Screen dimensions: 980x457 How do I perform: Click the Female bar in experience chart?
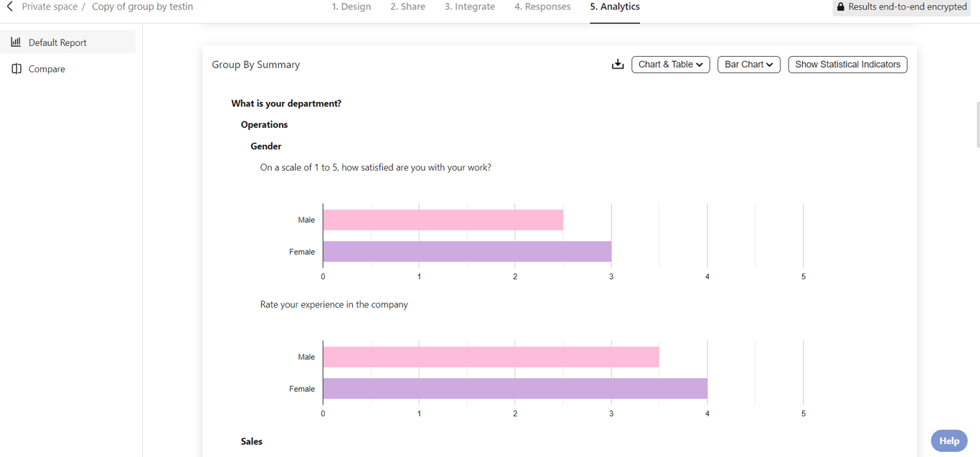coord(514,389)
